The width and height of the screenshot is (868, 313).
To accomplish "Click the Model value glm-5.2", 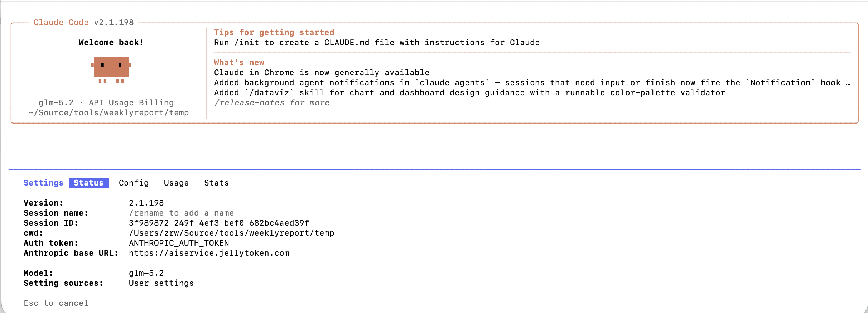I will [x=146, y=273].
